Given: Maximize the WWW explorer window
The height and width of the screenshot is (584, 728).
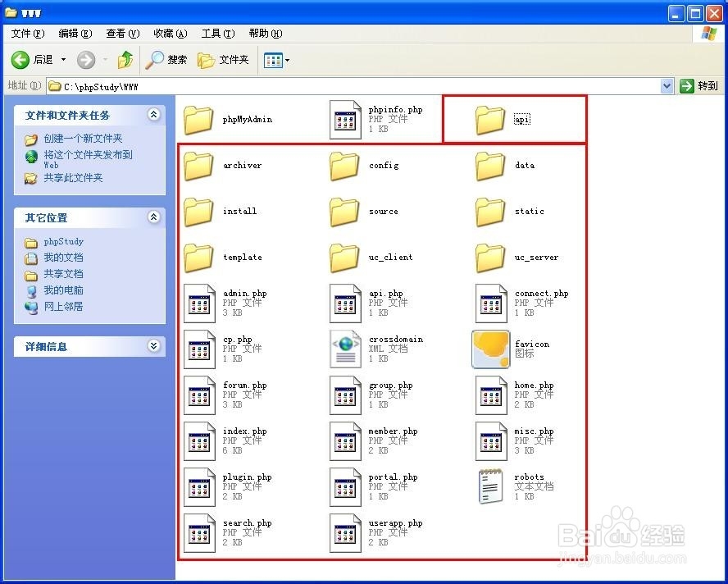Looking at the screenshot, I should [695, 14].
